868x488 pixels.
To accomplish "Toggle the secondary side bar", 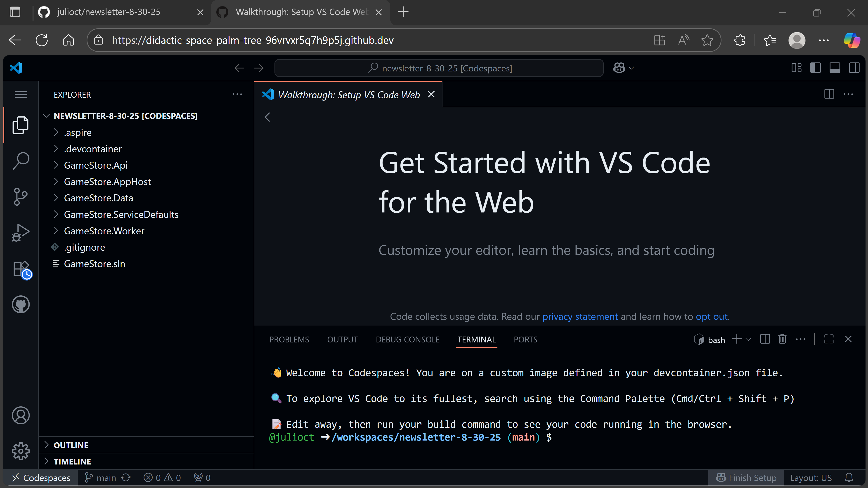I will [854, 68].
